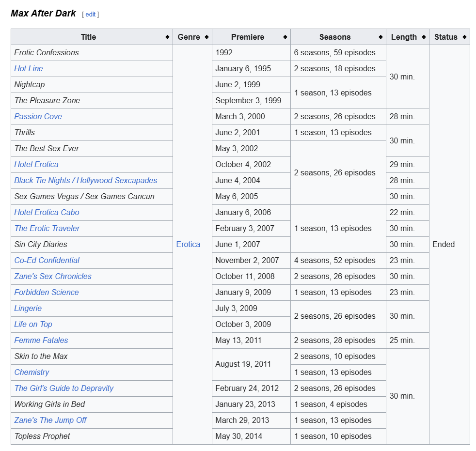This screenshot has width=476, height=451.
Task: Follow Zane's Sex Chronicles link
Action: [x=53, y=276]
